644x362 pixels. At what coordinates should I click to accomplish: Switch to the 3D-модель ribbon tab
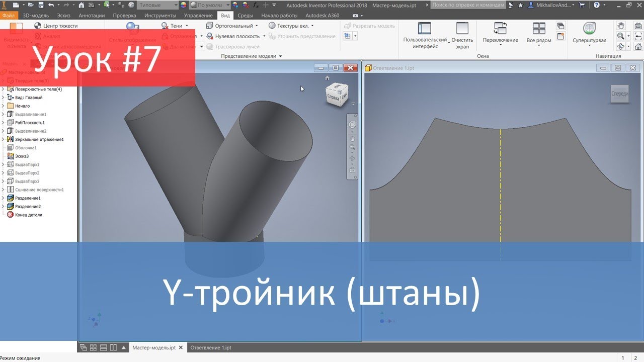coord(36,16)
